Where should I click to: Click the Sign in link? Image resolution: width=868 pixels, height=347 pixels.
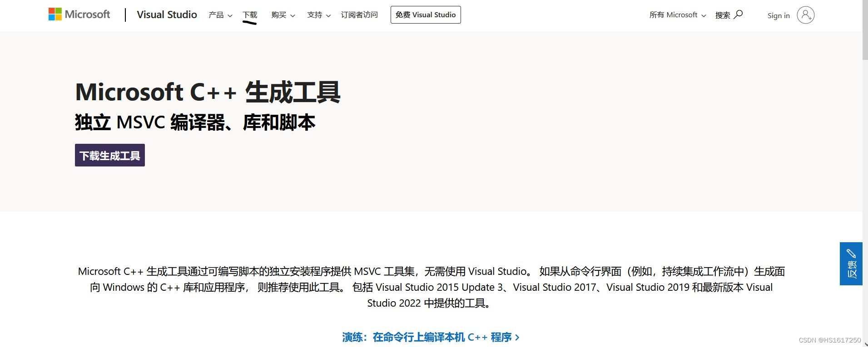click(x=779, y=15)
